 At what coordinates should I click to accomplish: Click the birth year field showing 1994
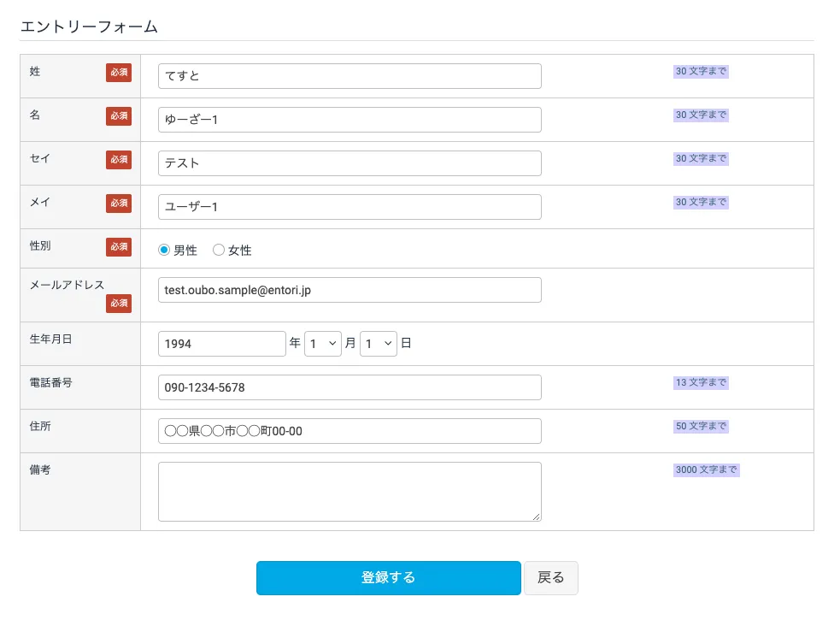tap(221, 344)
